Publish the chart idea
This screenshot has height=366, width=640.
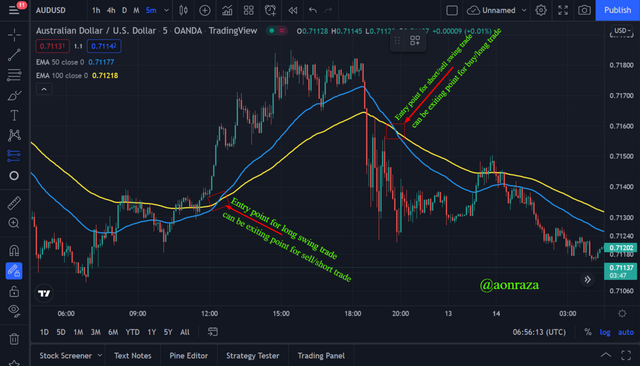coord(618,10)
